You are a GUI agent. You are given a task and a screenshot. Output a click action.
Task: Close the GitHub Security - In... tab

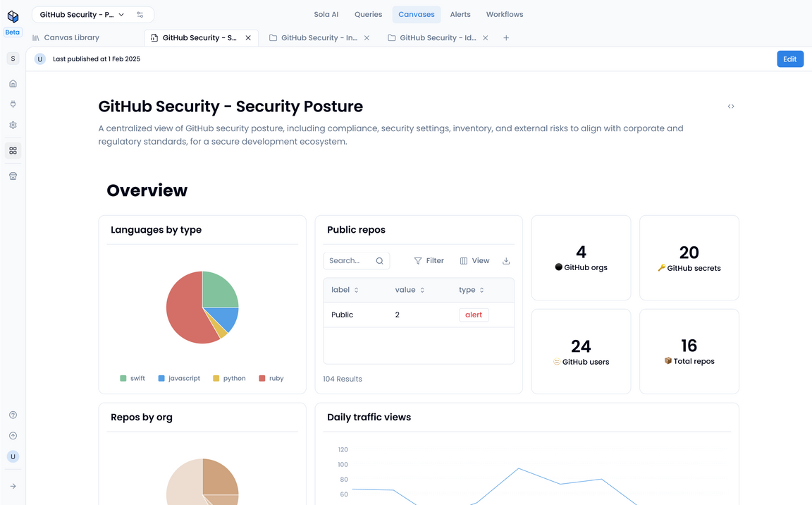(x=367, y=38)
